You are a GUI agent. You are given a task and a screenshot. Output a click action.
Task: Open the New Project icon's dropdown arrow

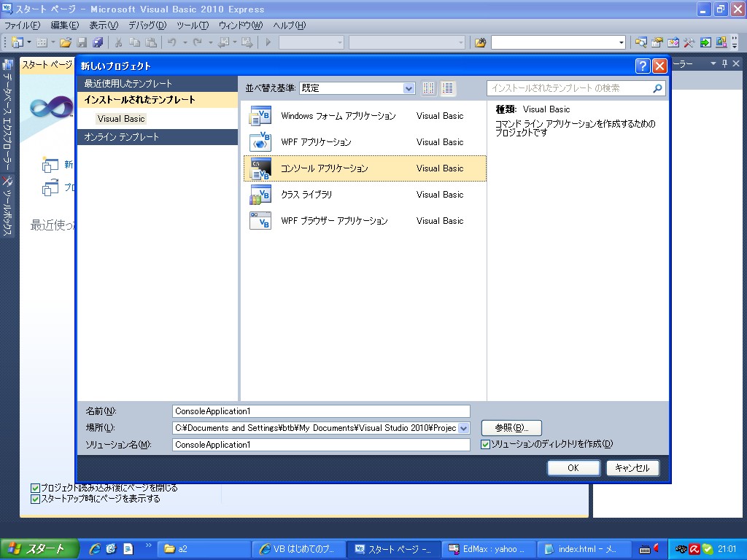coord(29,43)
